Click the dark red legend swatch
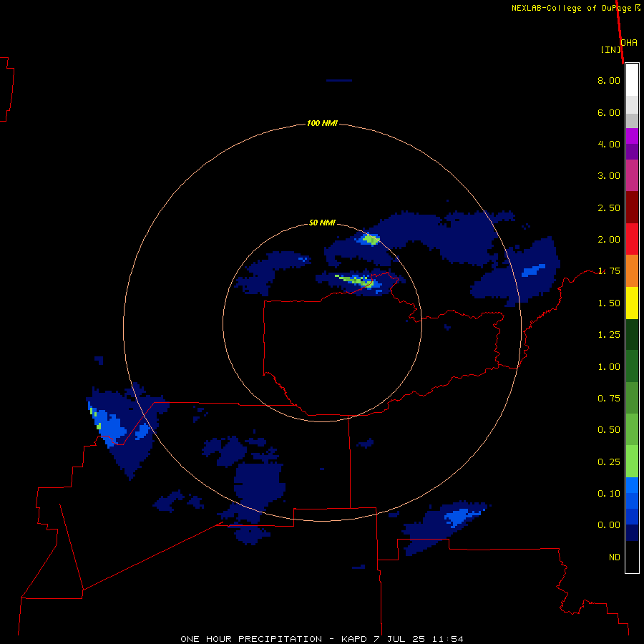This screenshot has width=644, height=644. 632,208
